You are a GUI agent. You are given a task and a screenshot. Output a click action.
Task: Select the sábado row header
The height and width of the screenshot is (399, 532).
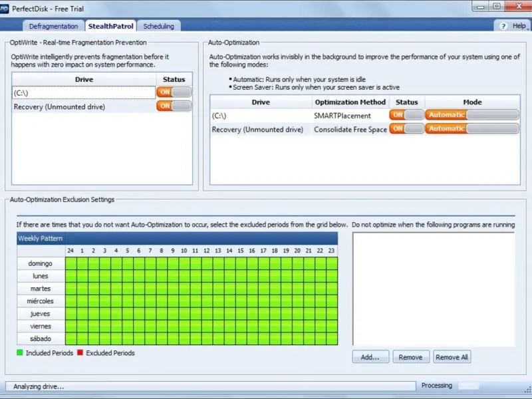tap(41, 338)
